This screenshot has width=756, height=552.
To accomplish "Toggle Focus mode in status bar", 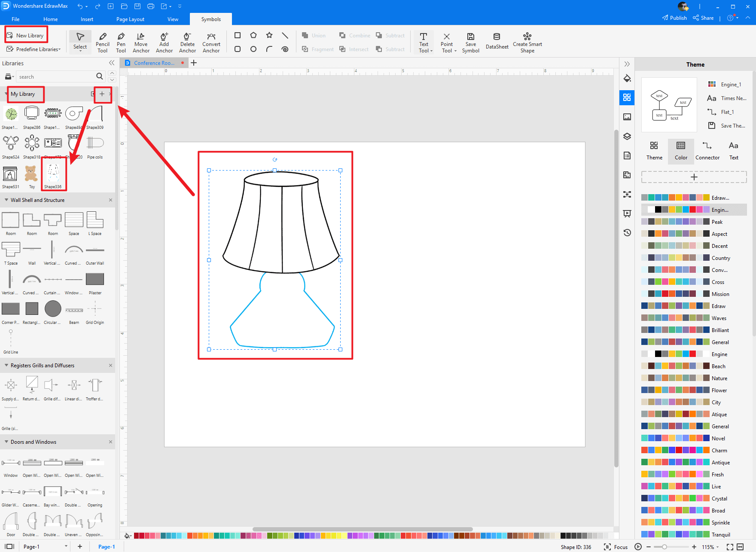I will coord(616,547).
